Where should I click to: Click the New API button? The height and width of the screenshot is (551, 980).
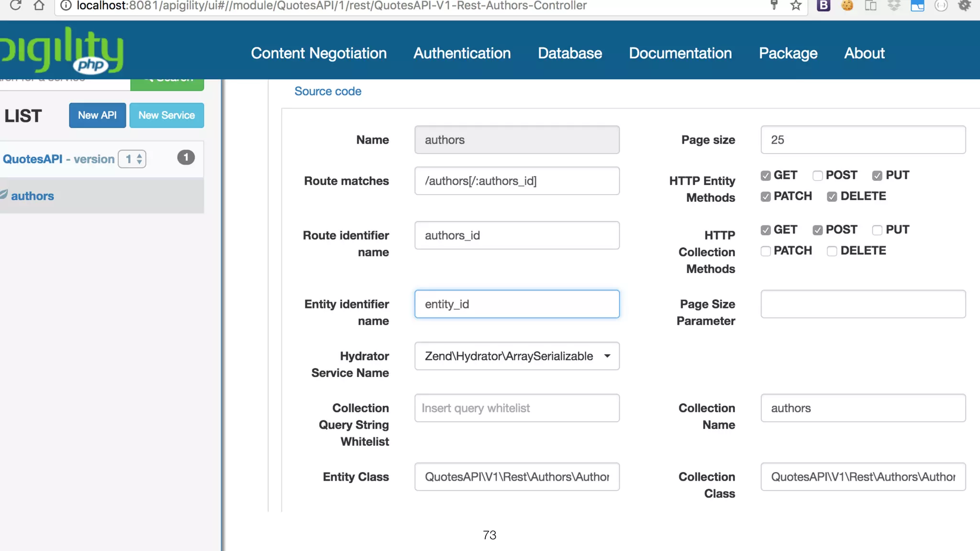tap(97, 115)
